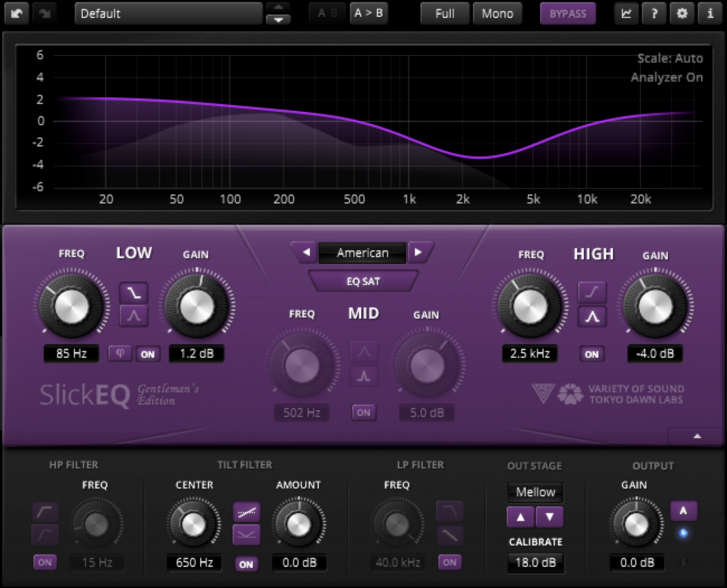Toggle the TILT FILTER ON button
Image resolution: width=727 pixels, height=588 pixels.
tap(246, 564)
